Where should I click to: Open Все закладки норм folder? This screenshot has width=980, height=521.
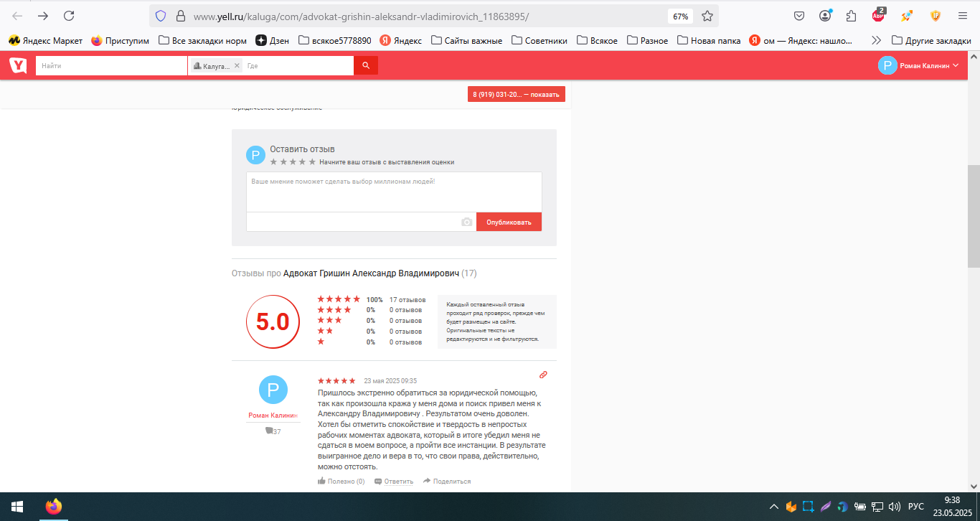click(x=202, y=41)
